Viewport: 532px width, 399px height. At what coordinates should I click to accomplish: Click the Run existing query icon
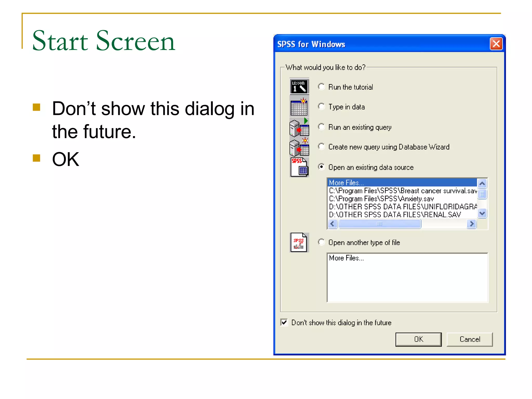pos(299,127)
